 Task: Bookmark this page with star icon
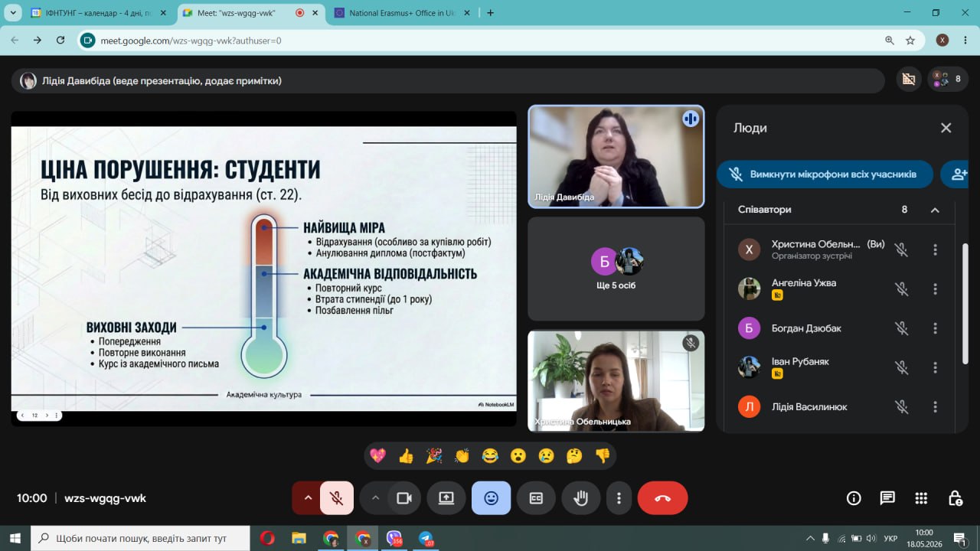(910, 41)
